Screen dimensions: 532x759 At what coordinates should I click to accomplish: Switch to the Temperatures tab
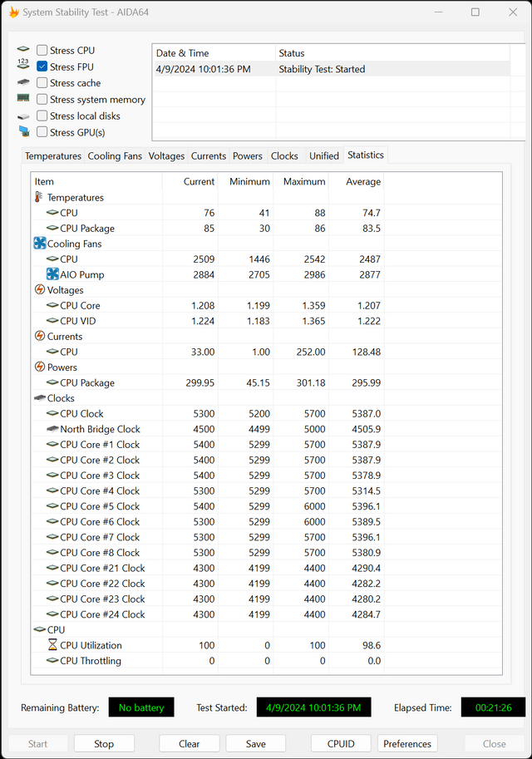coord(53,155)
